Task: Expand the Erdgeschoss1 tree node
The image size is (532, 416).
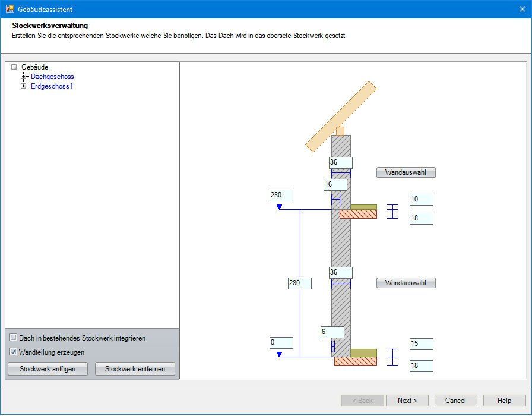Action: pyautogui.click(x=24, y=86)
